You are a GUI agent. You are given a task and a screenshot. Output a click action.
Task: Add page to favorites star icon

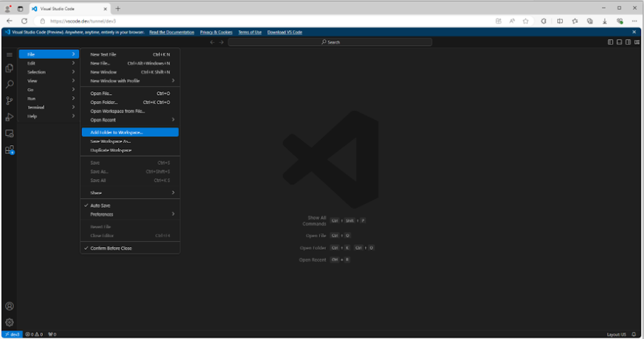click(526, 21)
